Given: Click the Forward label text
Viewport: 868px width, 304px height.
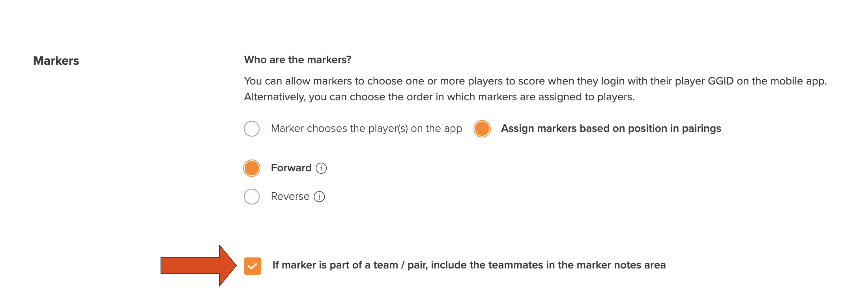Looking at the screenshot, I should coord(291,168).
